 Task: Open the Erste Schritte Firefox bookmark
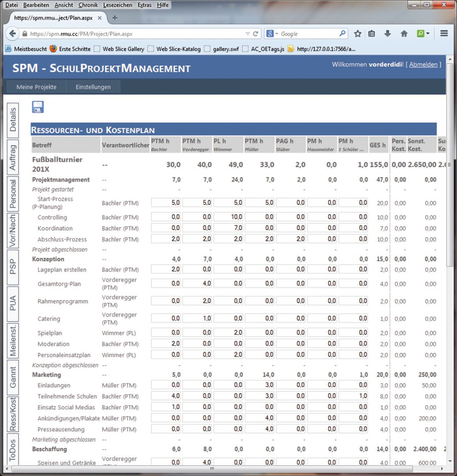pyautogui.click(x=71, y=49)
